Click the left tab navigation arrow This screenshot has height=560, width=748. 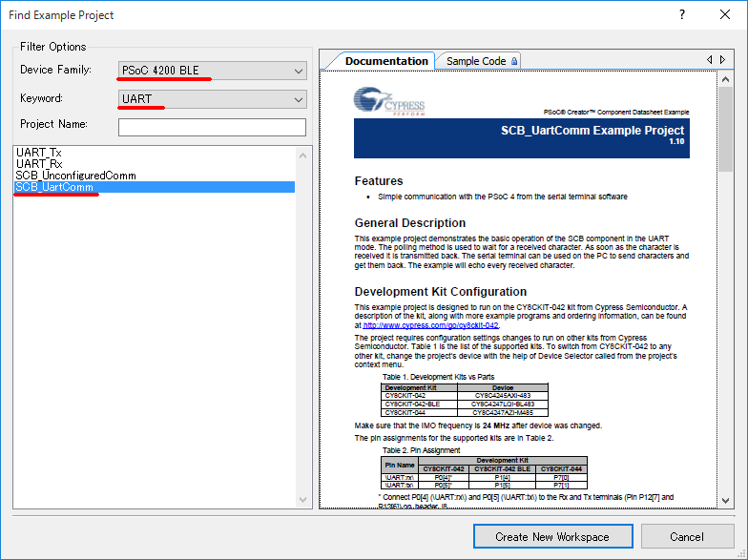click(x=710, y=59)
